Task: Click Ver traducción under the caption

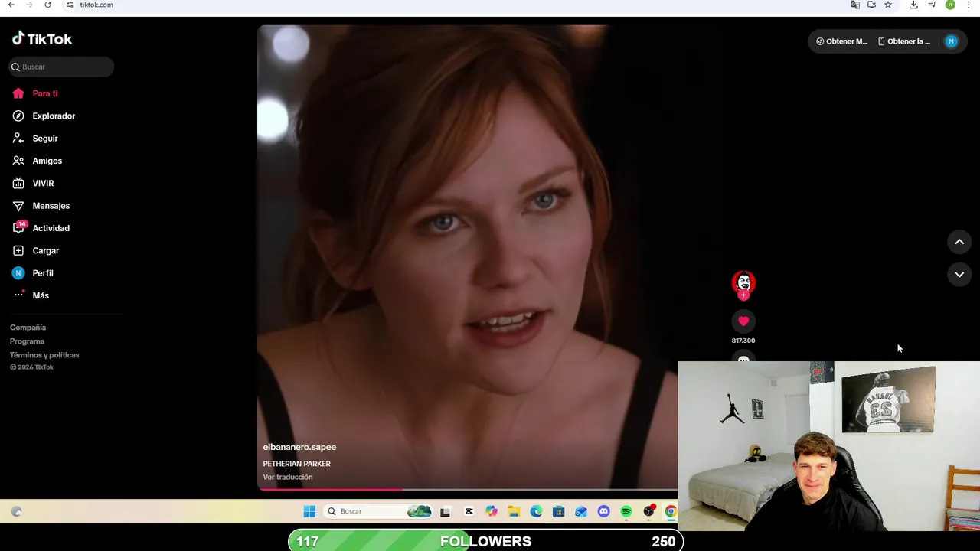Action: (288, 477)
